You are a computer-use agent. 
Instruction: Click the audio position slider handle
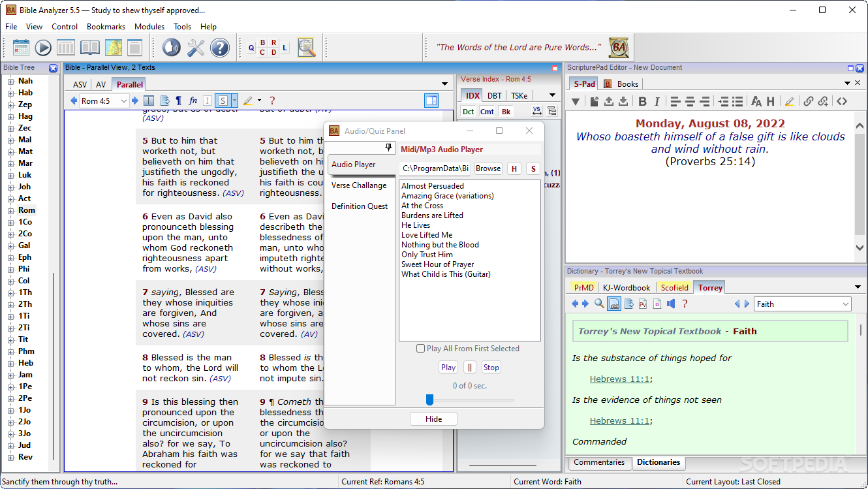coord(429,400)
